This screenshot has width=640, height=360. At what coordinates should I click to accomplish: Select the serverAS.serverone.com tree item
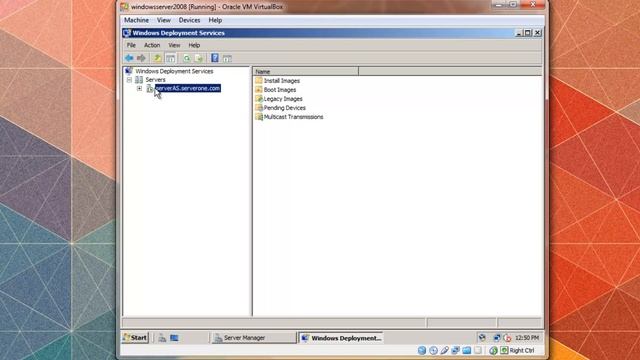click(x=188, y=88)
